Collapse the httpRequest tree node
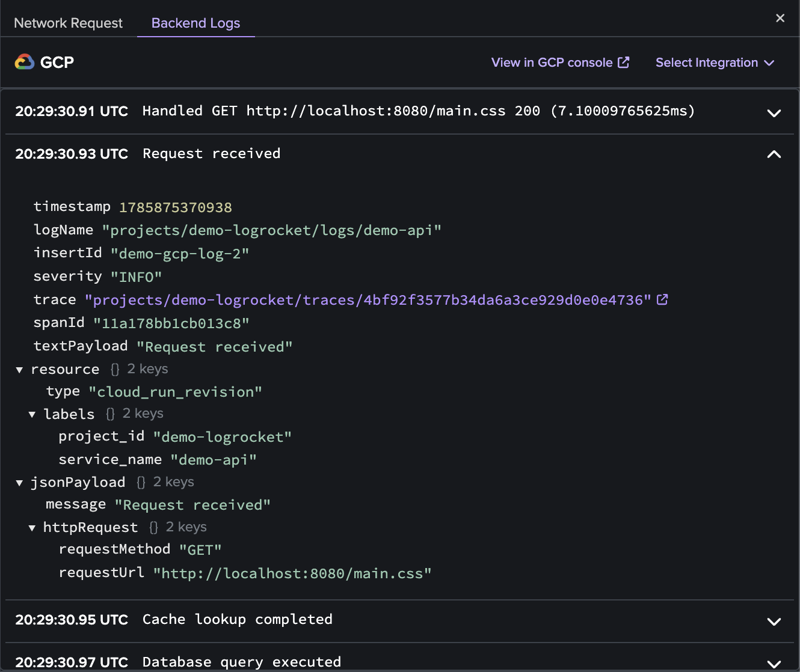 coord(32,528)
